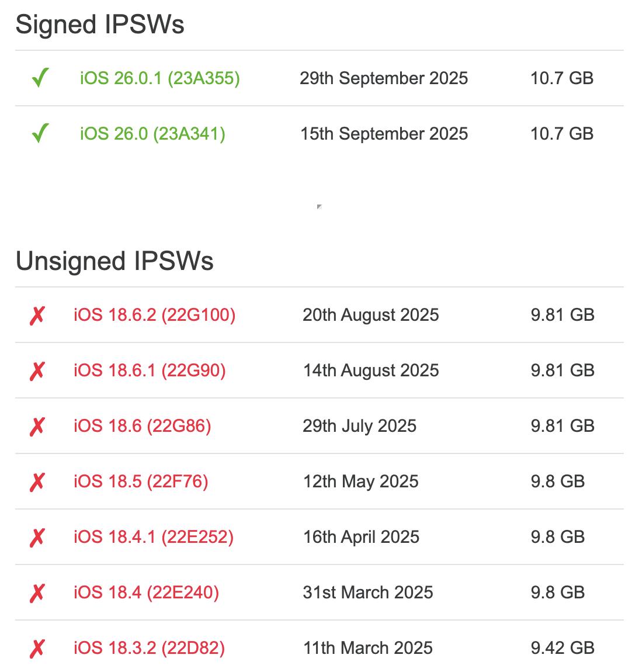Select iOS 18.6.2 (22G100) link
Viewport: 632px width, 672px height.
pyautogui.click(x=154, y=315)
